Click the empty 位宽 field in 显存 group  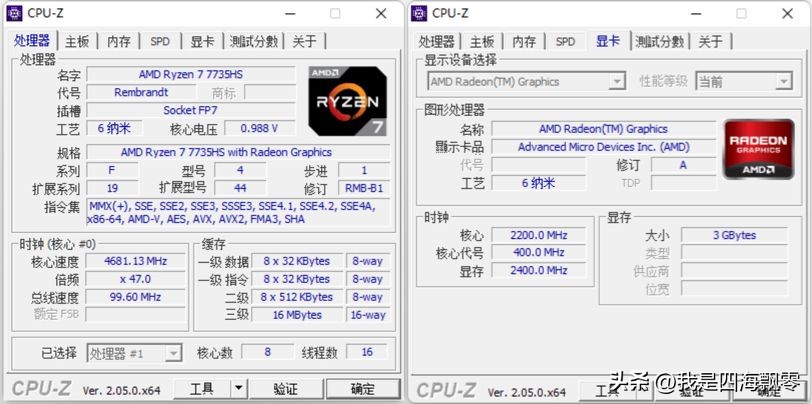(734, 288)
